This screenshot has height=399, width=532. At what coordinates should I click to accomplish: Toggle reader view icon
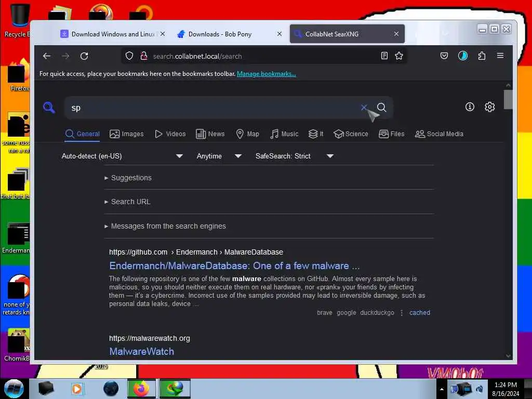pyautogui.click(x=384, y=56)
